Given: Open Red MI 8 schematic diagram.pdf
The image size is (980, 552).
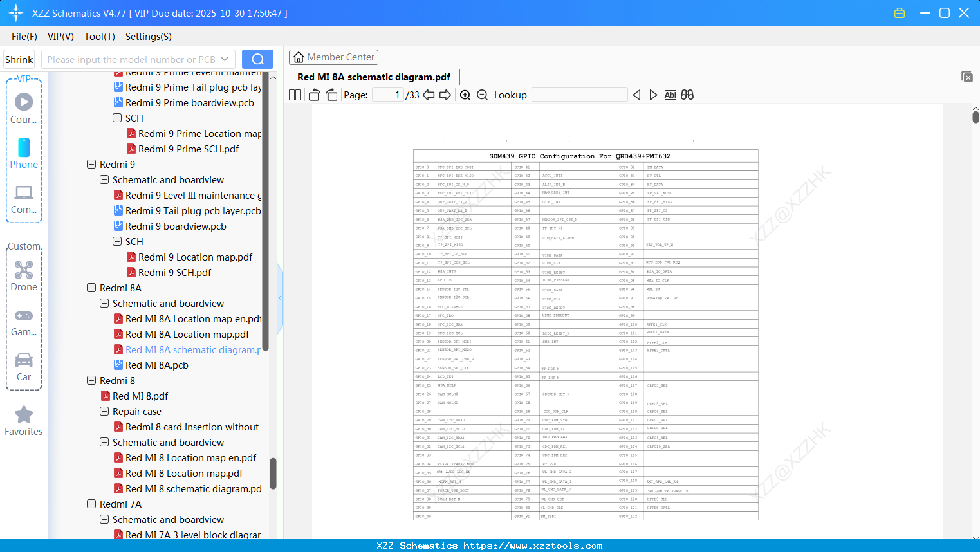Looking at the screenshot, I should tap(188, 489).
